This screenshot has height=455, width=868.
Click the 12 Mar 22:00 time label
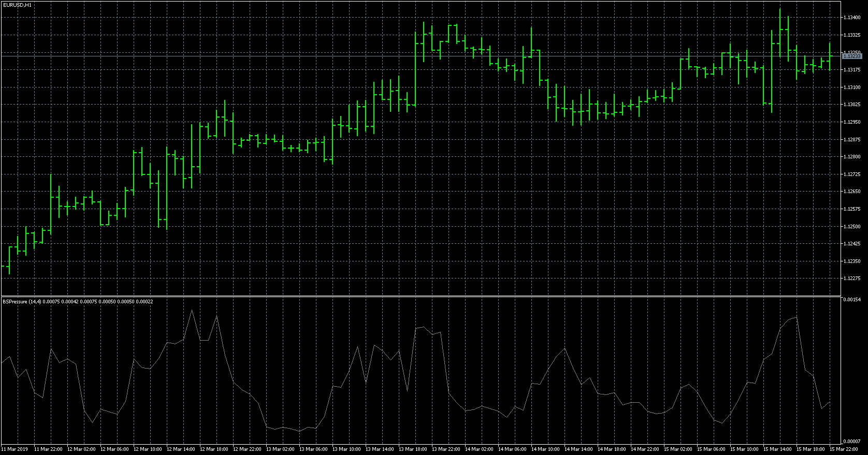[x=247, y=449]
